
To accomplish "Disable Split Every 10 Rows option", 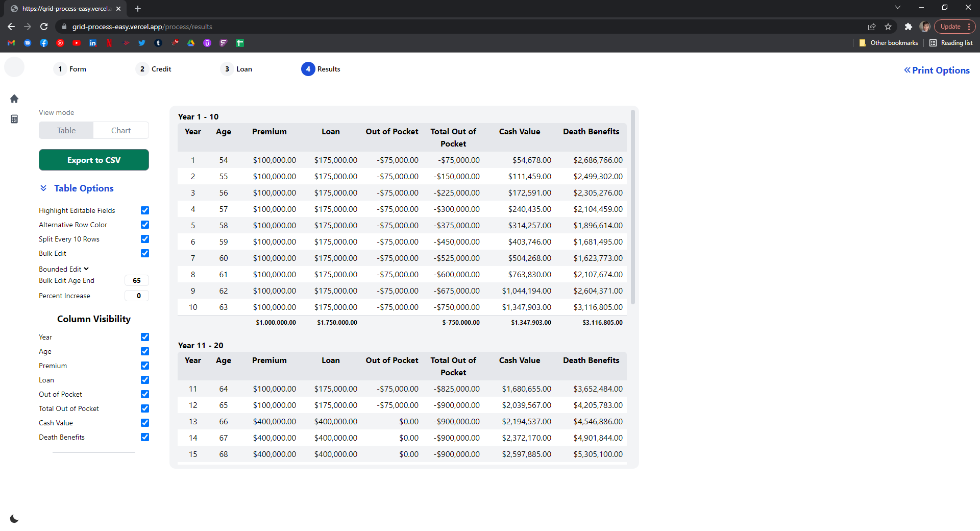I will tap(145, 239).
